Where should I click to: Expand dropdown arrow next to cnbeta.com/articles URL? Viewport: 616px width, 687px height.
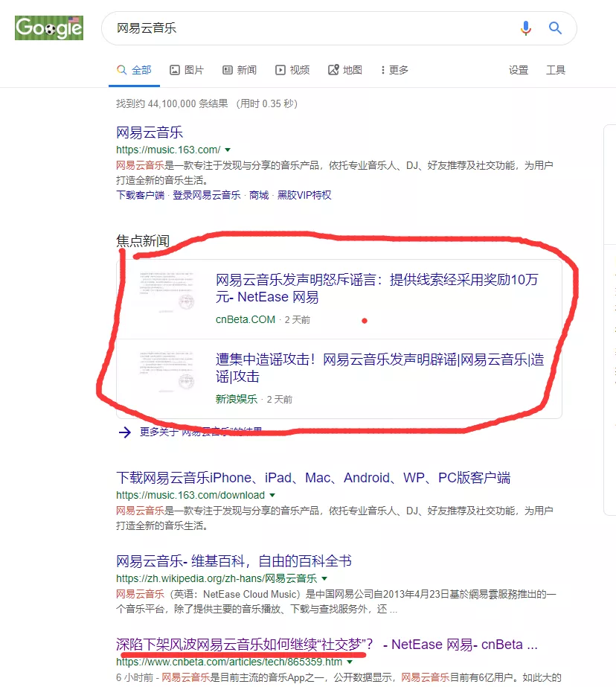[x=350, y=662]
